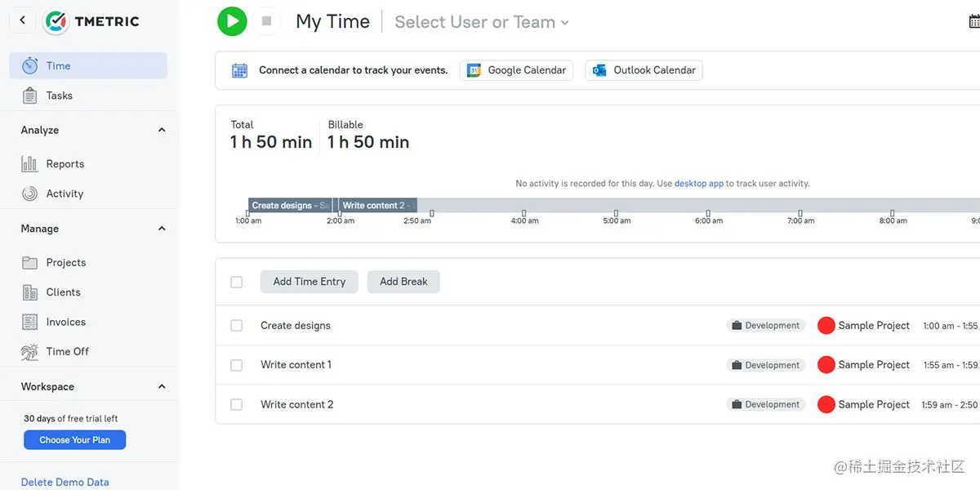Viewport: 980px width, 490px height.
Task: Check the select-all entries checkbox
Action: tap(237, 282)
